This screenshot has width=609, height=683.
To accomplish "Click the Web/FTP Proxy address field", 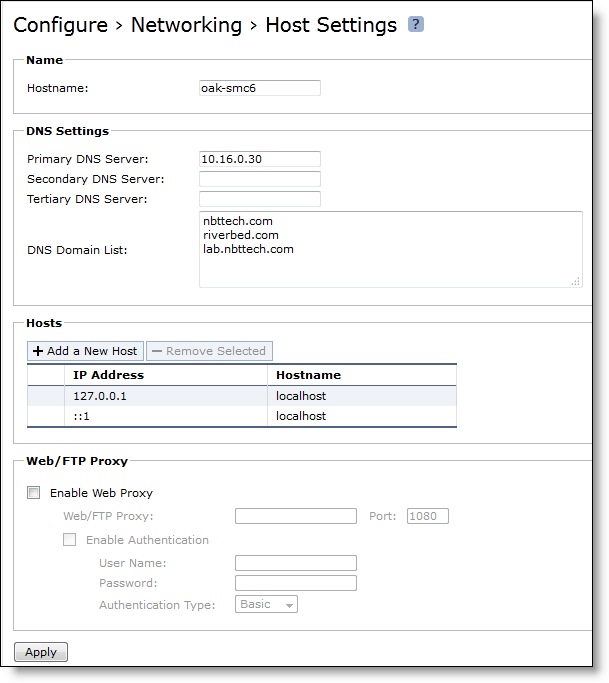I will tap(296, 516).
